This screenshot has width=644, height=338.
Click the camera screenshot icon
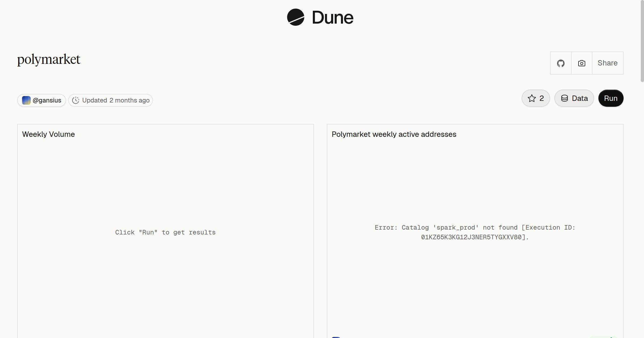(x=582, y=63)
